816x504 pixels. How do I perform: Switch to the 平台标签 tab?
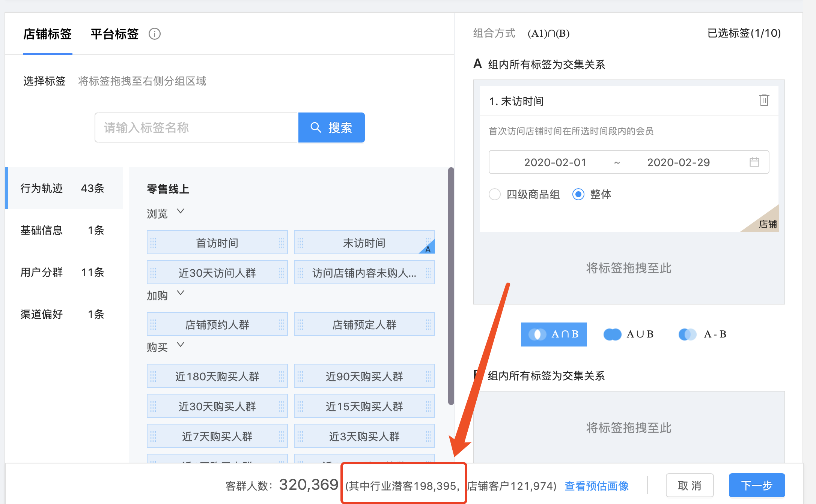coord(114,34)
